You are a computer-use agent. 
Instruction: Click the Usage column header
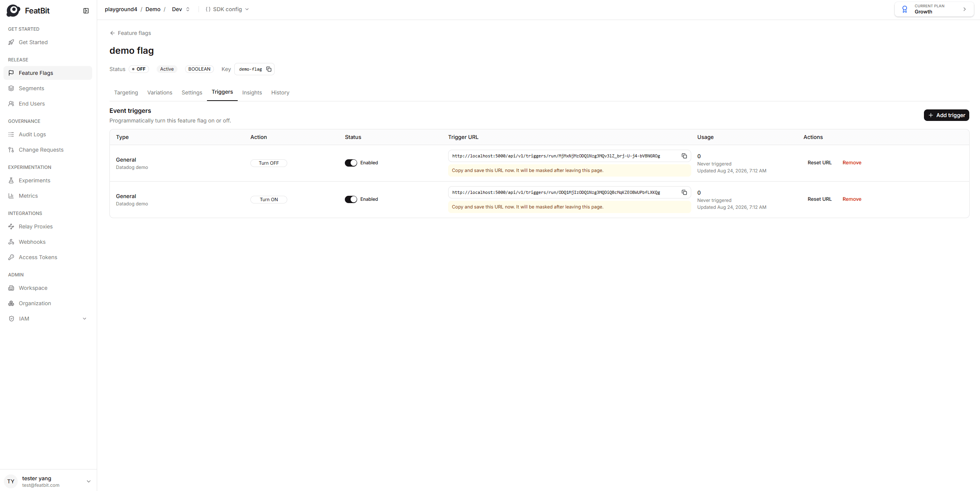(x=705, y=137)
